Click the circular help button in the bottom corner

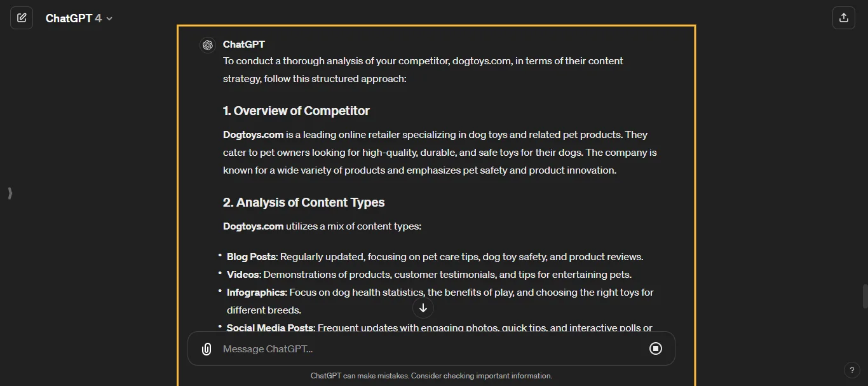[x=852, y=369]
